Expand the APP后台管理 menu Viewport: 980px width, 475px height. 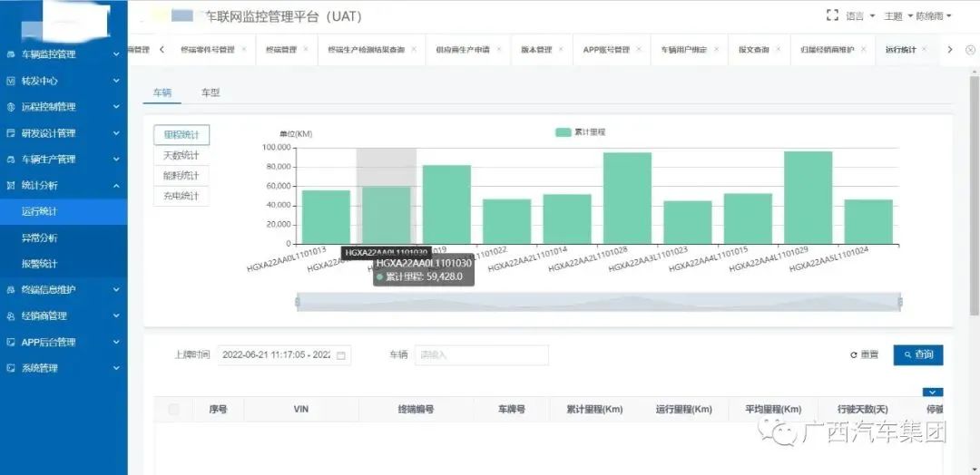coord(116,342)
